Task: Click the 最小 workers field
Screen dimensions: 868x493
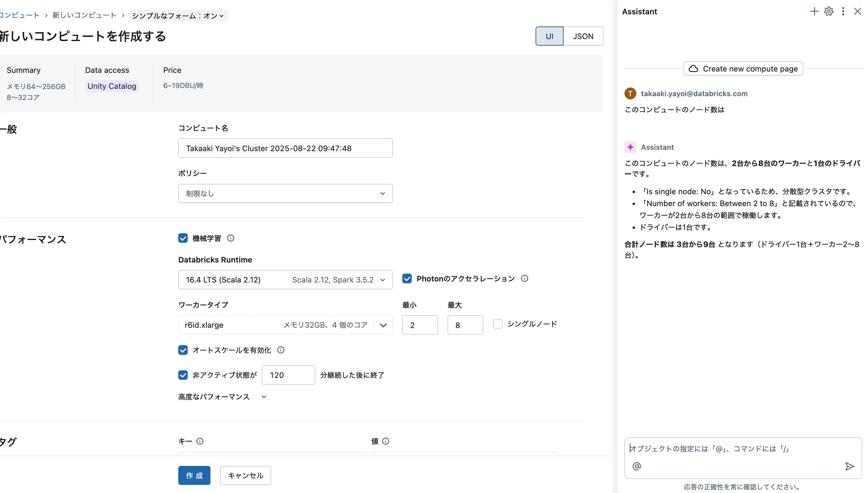Action: coord(420,325)
